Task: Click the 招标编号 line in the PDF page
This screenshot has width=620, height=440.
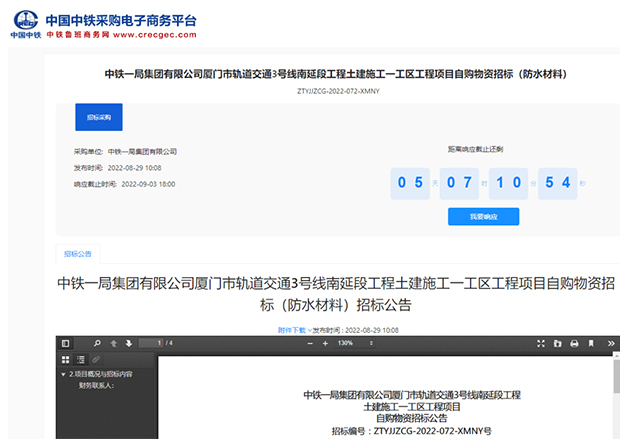Action: pos(412,431)
